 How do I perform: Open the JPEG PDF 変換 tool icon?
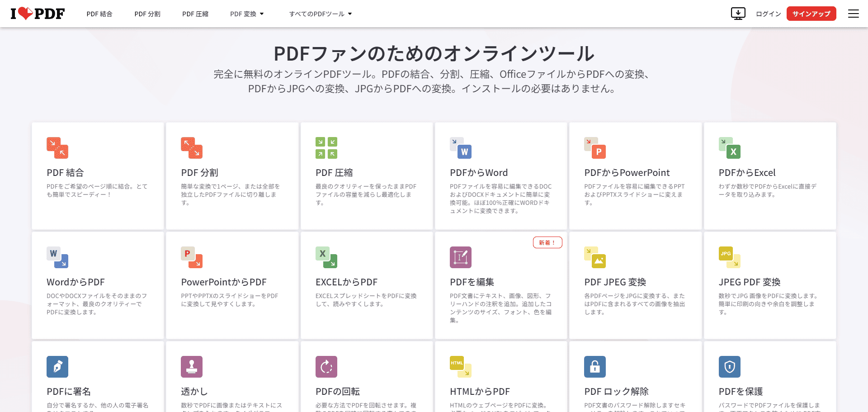tap(730, 257)
